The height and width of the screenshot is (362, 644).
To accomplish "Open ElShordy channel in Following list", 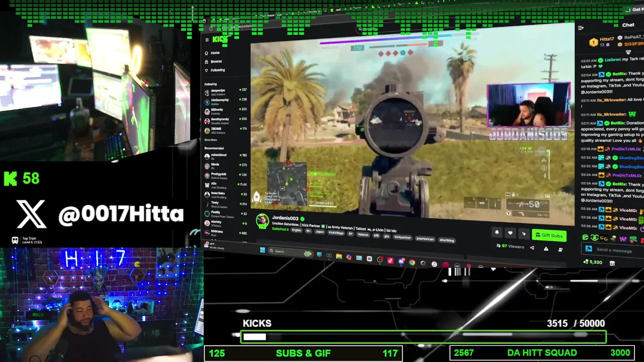I will point(225,111).
